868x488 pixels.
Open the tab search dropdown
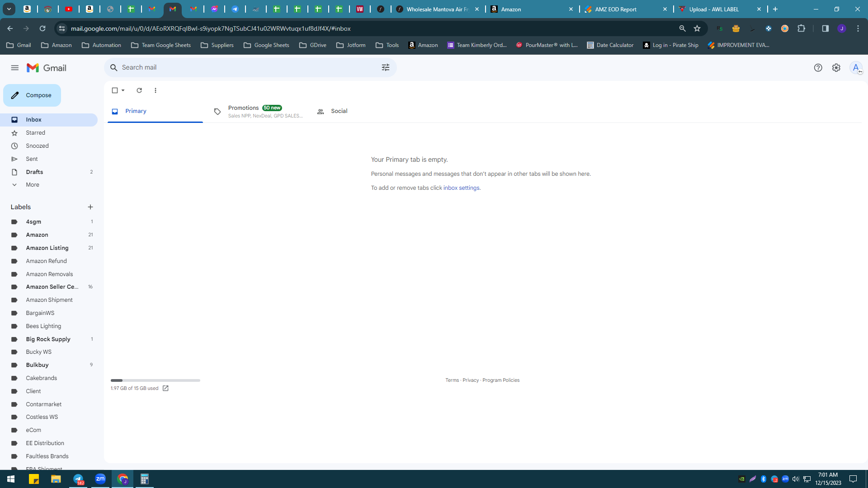pos(9,9)
